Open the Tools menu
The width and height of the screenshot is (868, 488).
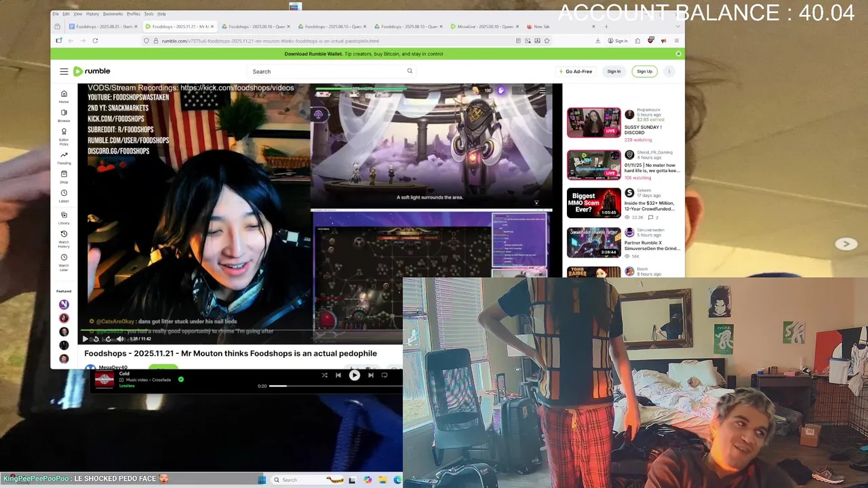pos(149,14)
